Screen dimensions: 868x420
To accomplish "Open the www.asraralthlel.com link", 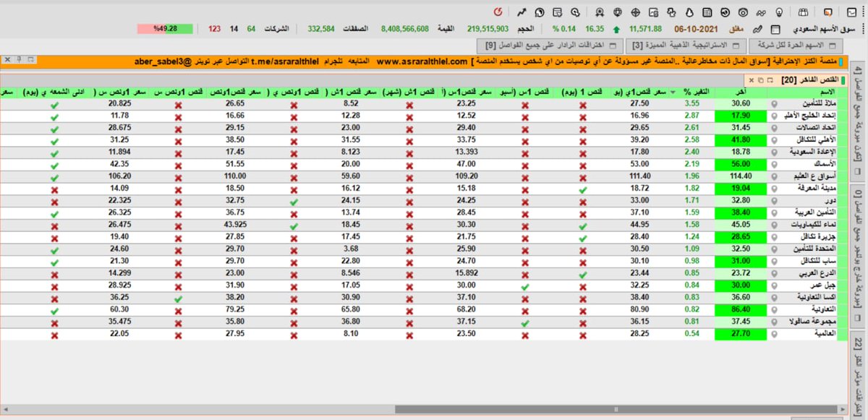I will 422,62.
